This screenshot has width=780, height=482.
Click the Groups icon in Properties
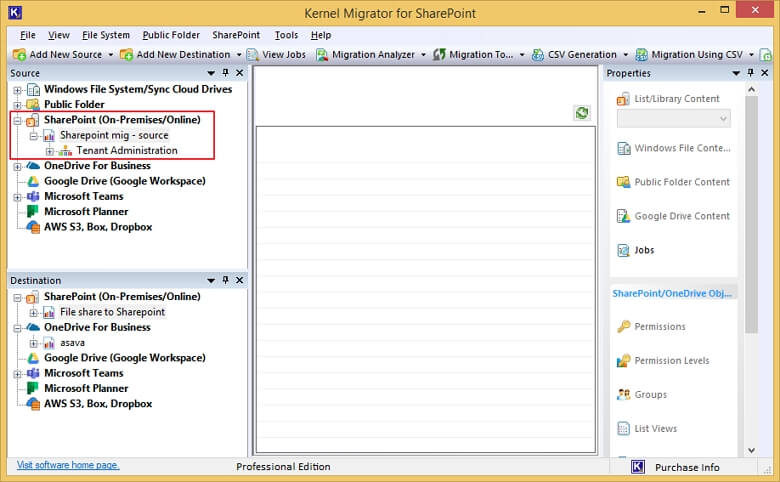623,394
